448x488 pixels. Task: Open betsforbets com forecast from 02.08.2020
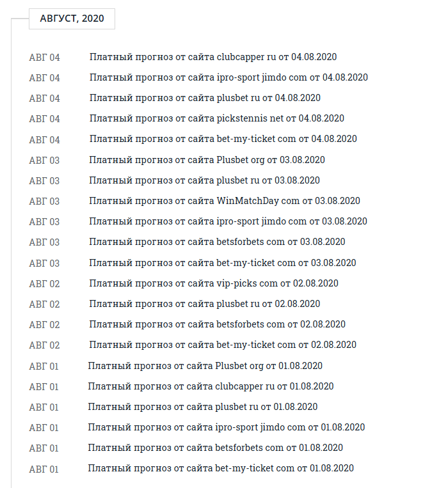(x=217, y=324)
